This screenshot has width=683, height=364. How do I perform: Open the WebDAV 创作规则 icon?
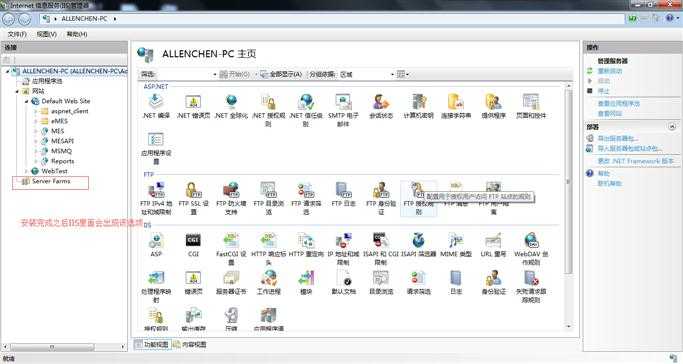tap(531, 240)
